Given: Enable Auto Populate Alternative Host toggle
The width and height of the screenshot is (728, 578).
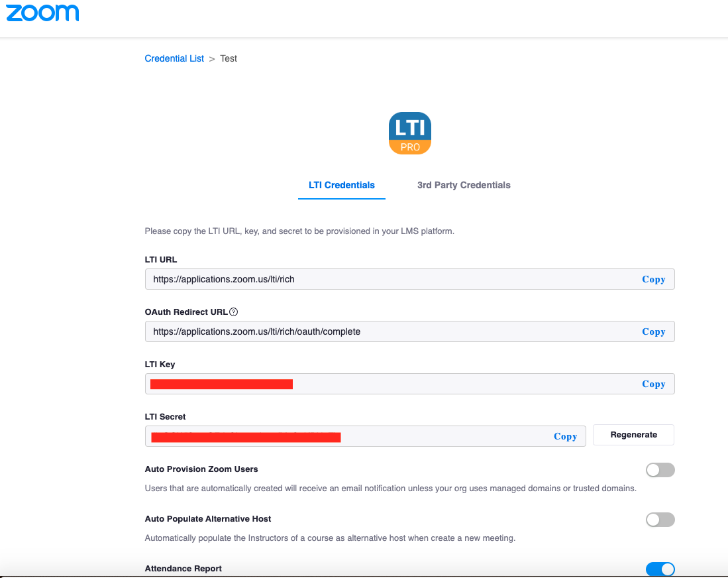Looking at the screenshot, I should pos(660,520).
